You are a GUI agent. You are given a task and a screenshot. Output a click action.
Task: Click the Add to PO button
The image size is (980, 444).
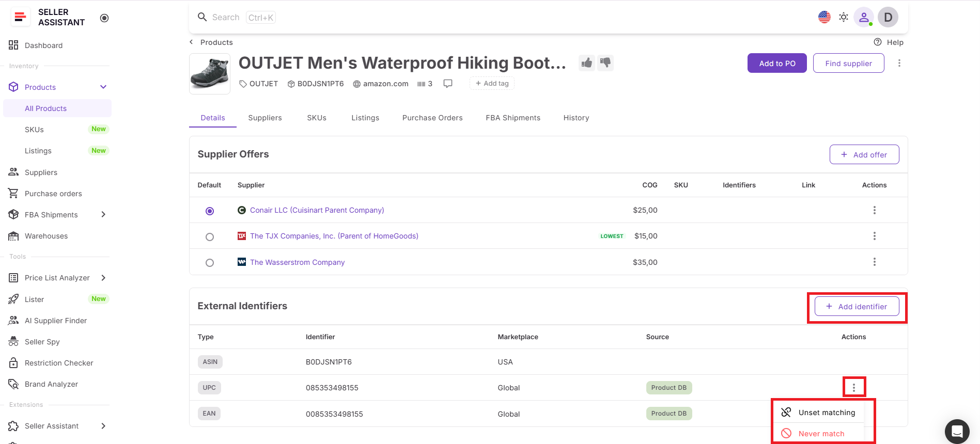pos(777,63)
